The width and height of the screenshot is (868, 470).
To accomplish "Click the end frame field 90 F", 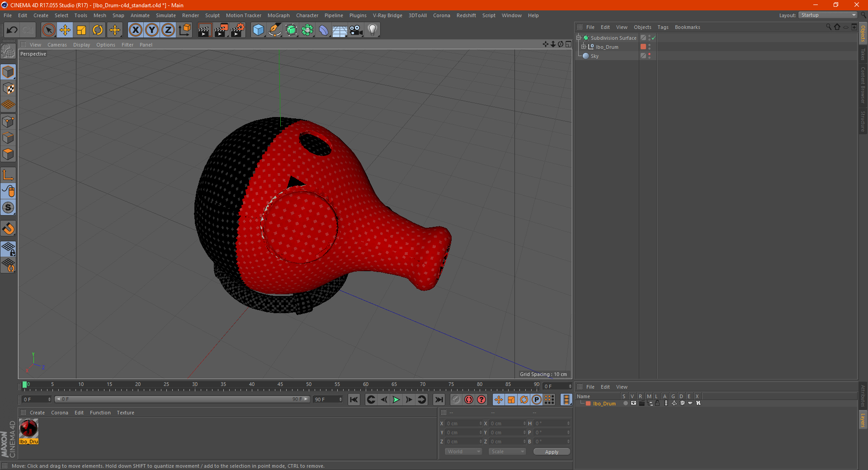I will (328, 399).
